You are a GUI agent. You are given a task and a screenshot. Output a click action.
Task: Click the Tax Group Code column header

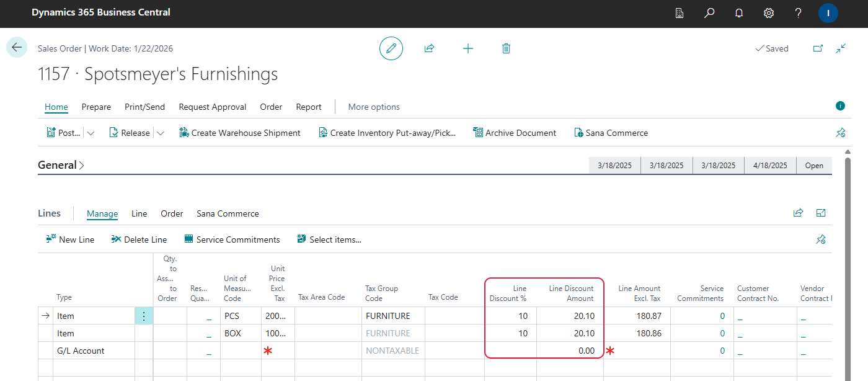[382, 293]
